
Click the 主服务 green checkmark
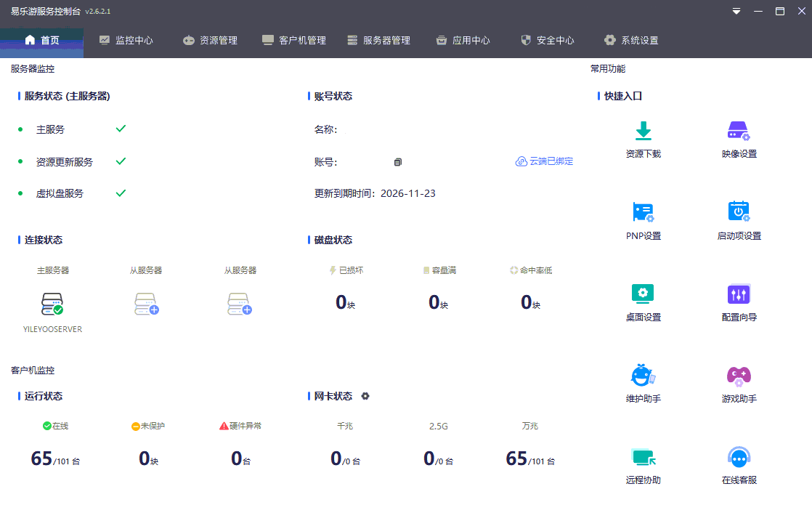121,129
